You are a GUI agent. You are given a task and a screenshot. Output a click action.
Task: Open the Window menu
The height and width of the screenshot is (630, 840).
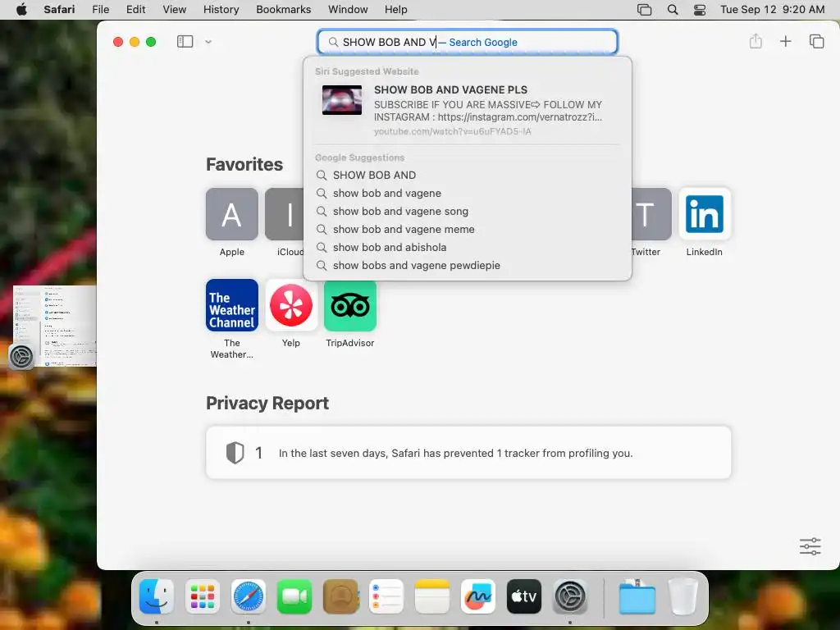[348, 10]
